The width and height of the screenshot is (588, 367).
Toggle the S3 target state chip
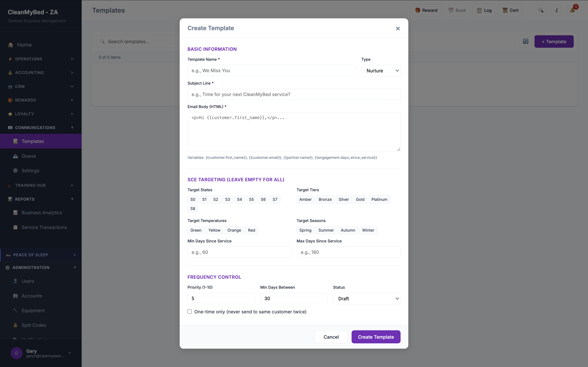coord(227,200)
